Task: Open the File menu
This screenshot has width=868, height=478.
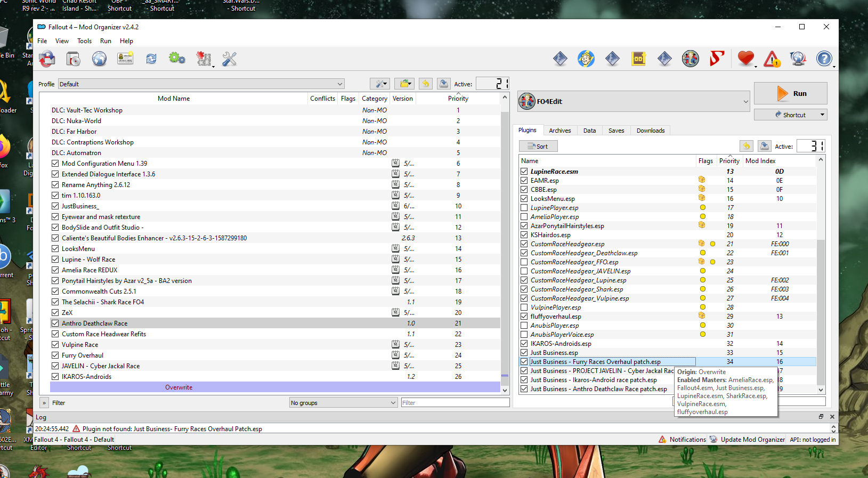Action: pos(42,41)
